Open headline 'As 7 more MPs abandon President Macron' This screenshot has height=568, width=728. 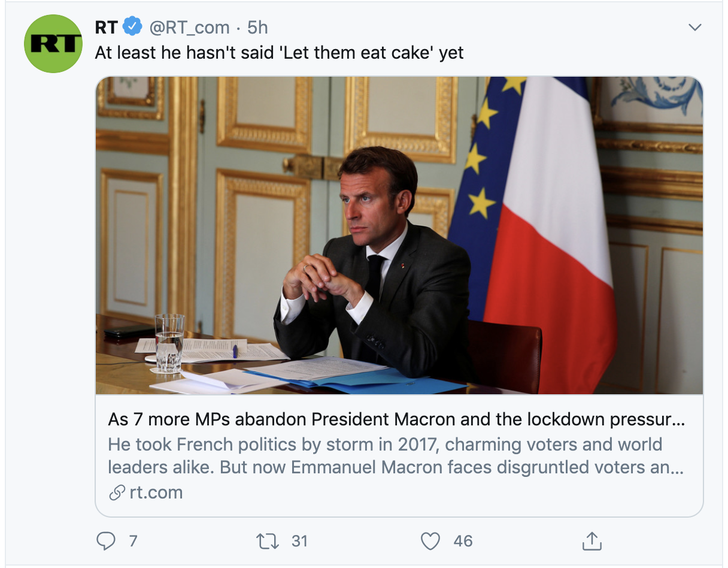pos(395,419)
